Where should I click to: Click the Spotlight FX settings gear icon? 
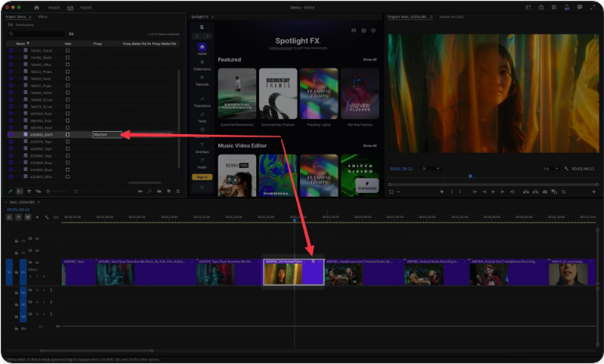(x=373, y=31)
